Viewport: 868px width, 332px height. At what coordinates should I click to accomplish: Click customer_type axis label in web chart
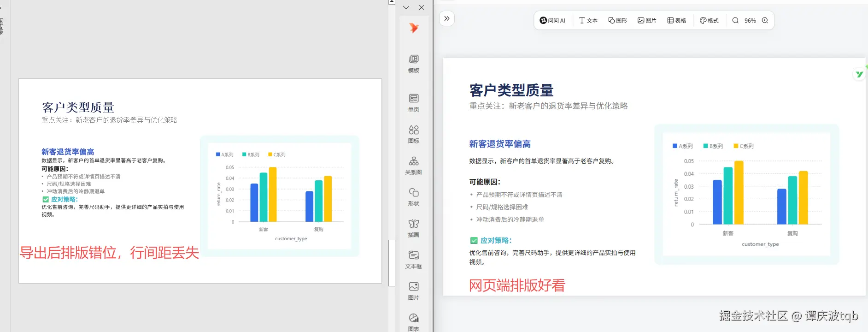click(x=760, y=244)
